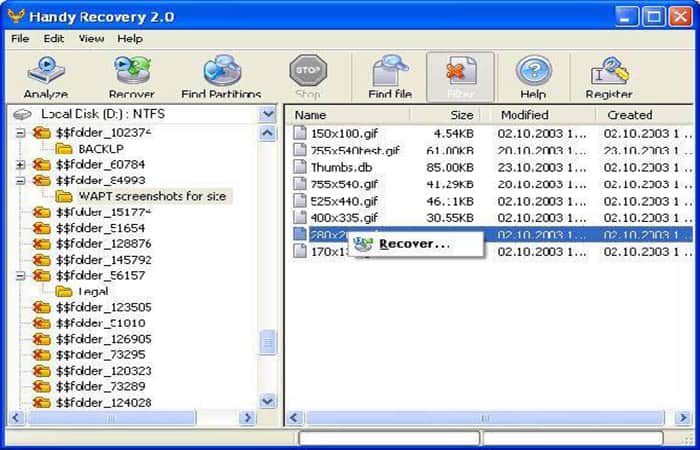Select the $$folder_120323 tree item
The height and width of the screenshot is (450, 700).
coord(104,371)
